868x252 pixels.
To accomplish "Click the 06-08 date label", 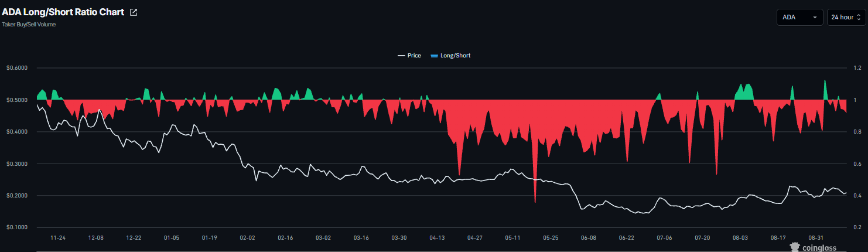I will click(x=589, y=239).
